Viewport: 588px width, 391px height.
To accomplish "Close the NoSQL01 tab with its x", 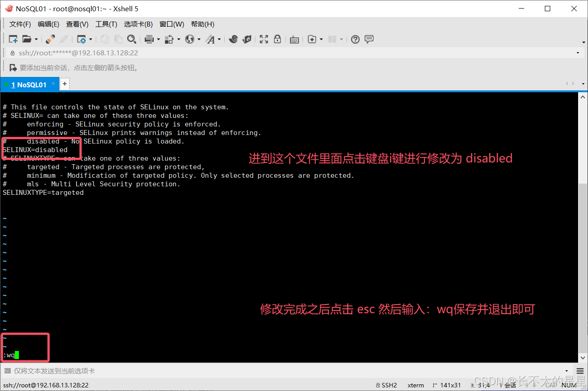I will tap(53, 84).
